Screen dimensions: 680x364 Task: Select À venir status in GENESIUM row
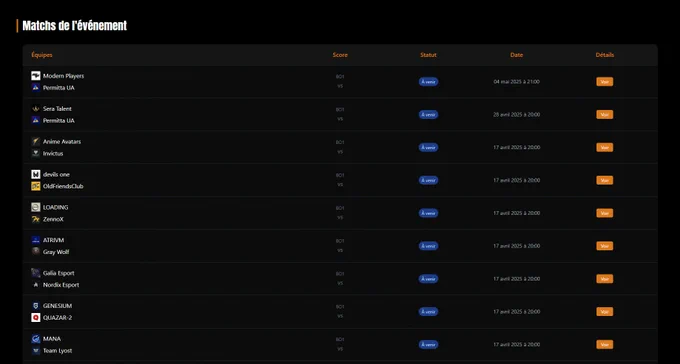pos(428,312)
